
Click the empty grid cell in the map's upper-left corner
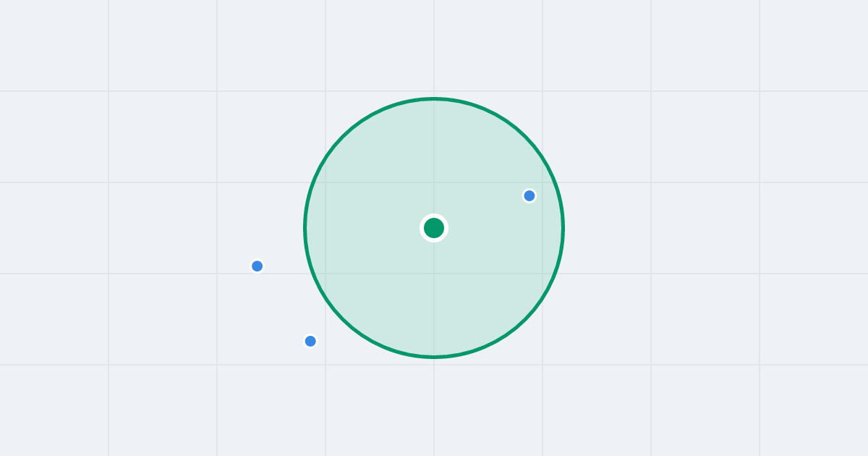coord(54,46)
